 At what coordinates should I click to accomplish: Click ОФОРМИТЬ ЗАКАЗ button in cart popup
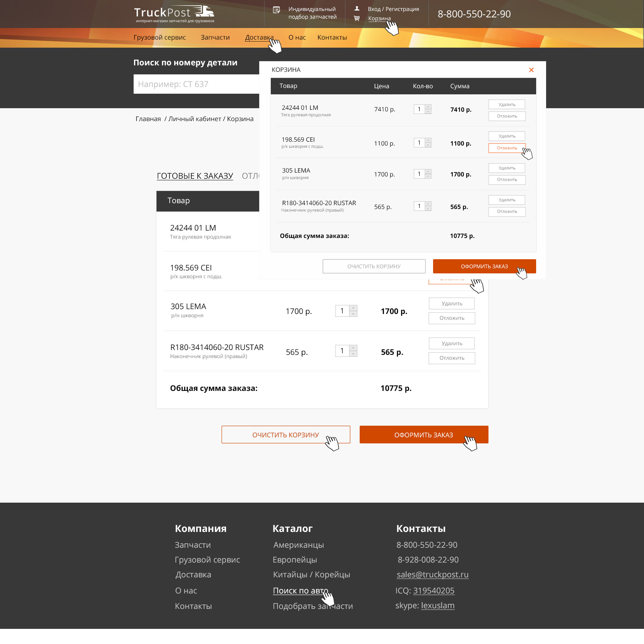point(484,266)
